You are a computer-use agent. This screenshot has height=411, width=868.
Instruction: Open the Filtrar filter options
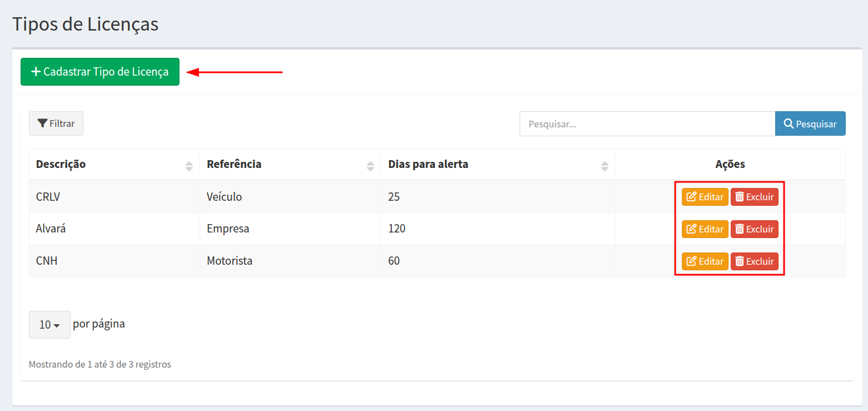point(56,123)
